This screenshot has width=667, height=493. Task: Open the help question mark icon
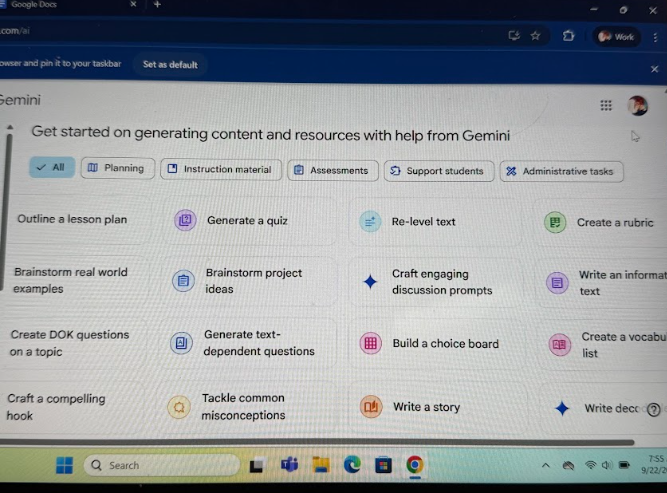point(654,409)
